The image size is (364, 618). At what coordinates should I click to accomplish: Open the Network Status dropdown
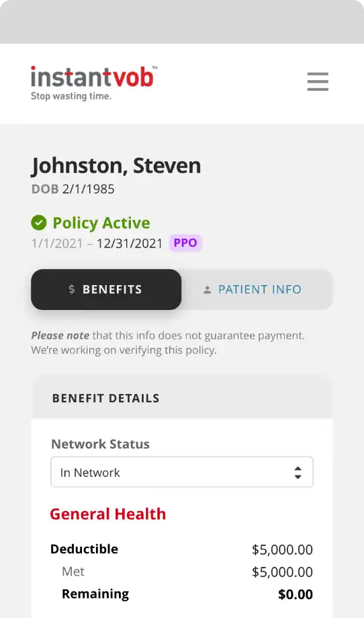coord(182,472)
